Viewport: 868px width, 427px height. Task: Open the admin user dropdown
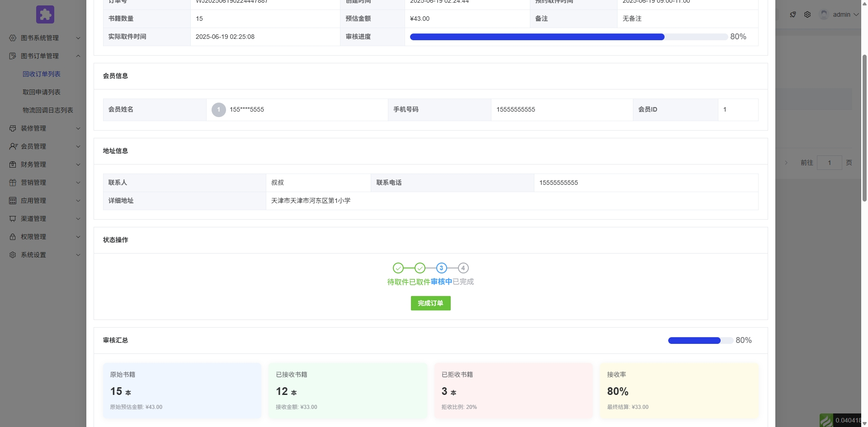[845, 14]
